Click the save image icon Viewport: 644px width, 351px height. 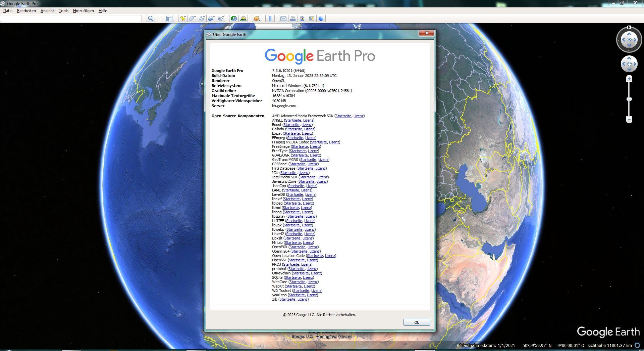tap(302, 18)
